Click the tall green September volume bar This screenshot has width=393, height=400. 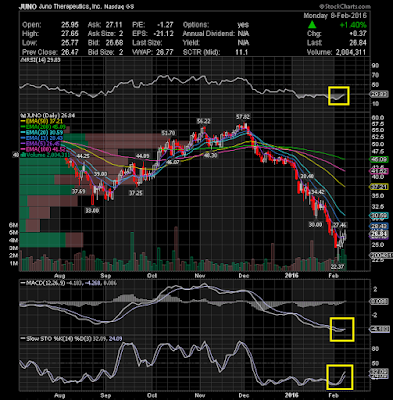pyautogui.click(x=132, y=251)
